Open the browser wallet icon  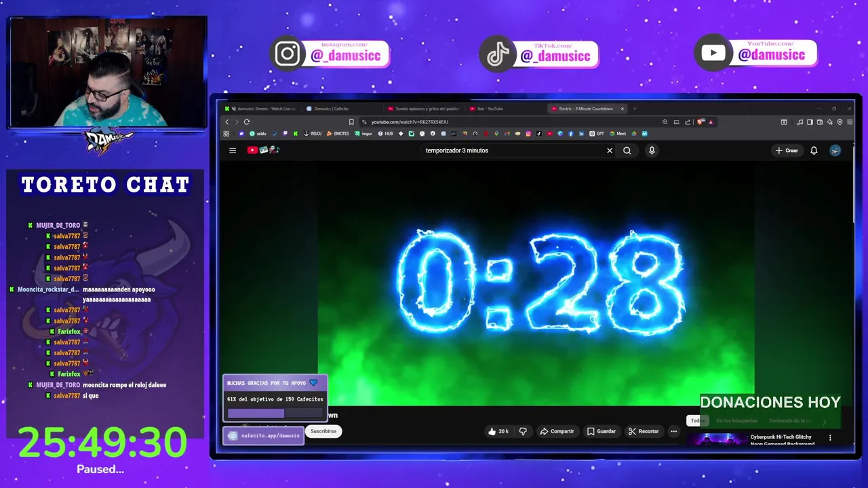click(820, 122)
